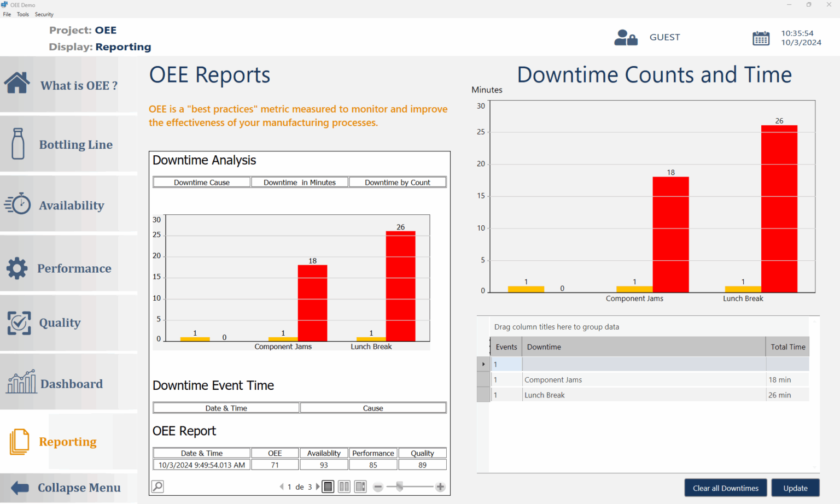The width and height of the screenshot is (840, 504).
Task: Adjust the report zoom slider
Action: coord(400,486)
